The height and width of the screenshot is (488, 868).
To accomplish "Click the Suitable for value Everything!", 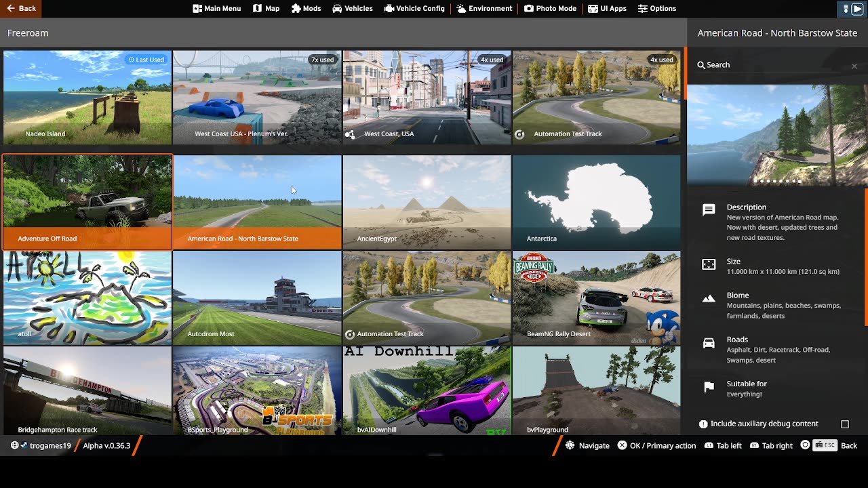I will tap(745, 394).
